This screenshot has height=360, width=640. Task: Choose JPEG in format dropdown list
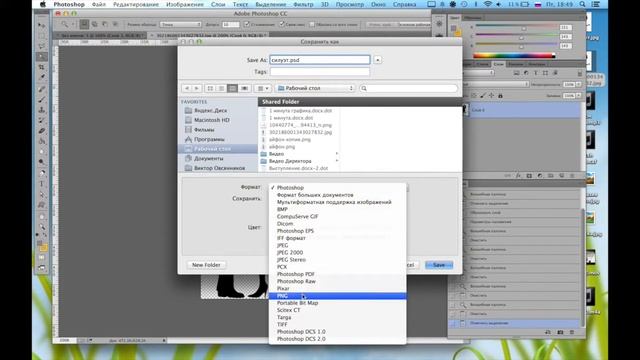click(338, 245)
